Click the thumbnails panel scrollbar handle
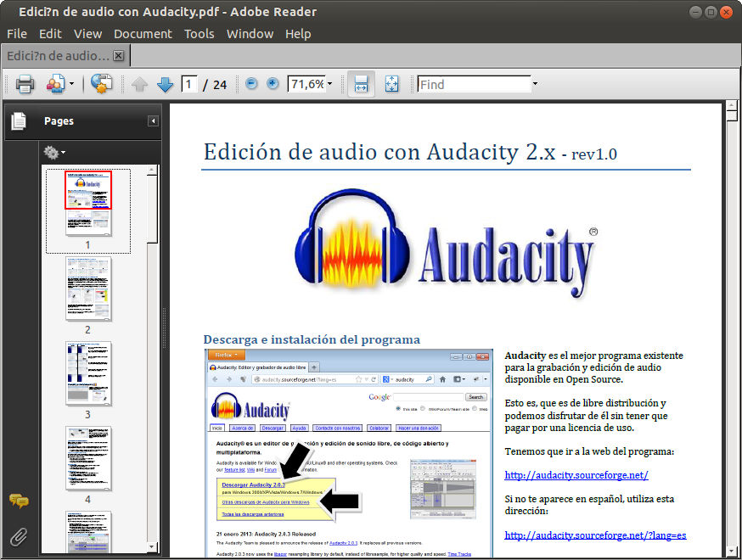The width and height of the screenshot is (742, 560). point(151,209)
